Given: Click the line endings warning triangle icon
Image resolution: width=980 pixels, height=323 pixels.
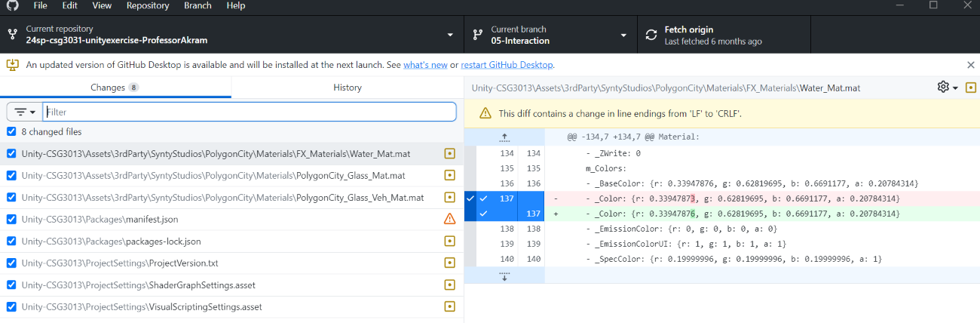Looking at the screenshot, I should [x=485, y=114].
